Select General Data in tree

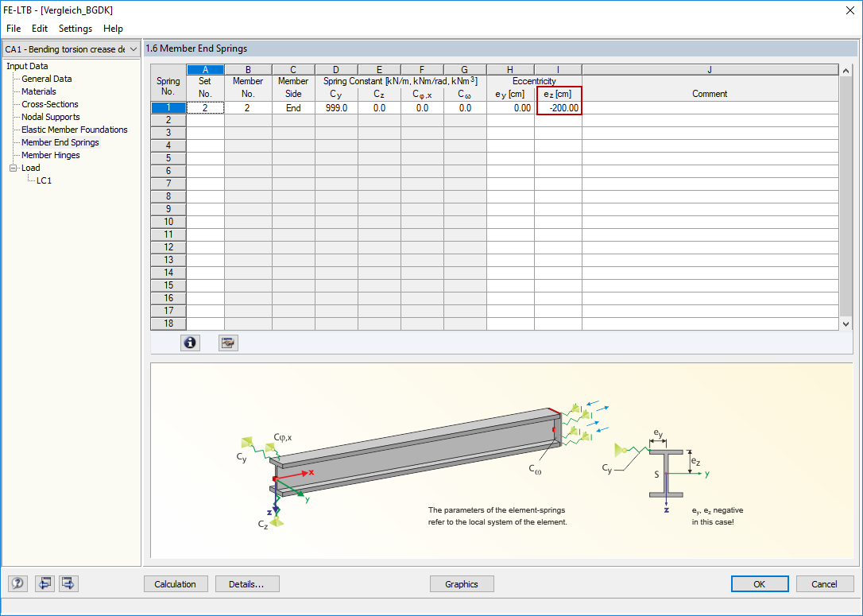point(47,79)
